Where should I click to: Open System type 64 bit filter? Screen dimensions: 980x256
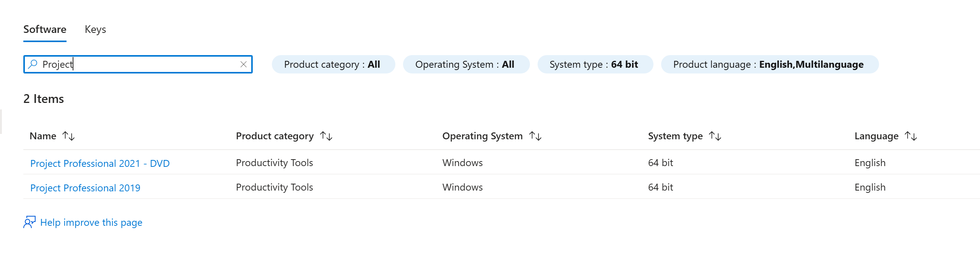click(x=595, y=64)
